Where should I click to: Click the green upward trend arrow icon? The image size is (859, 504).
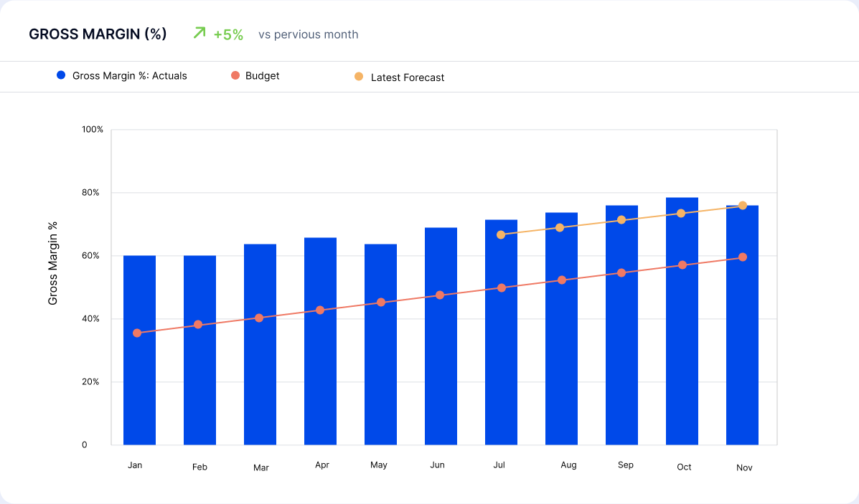[x=199, y=32]
